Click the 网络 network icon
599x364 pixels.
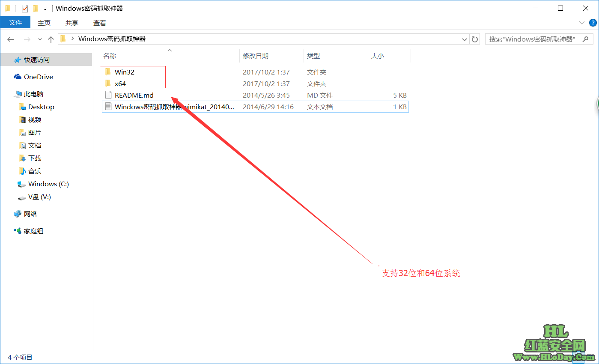pos(18,214)
